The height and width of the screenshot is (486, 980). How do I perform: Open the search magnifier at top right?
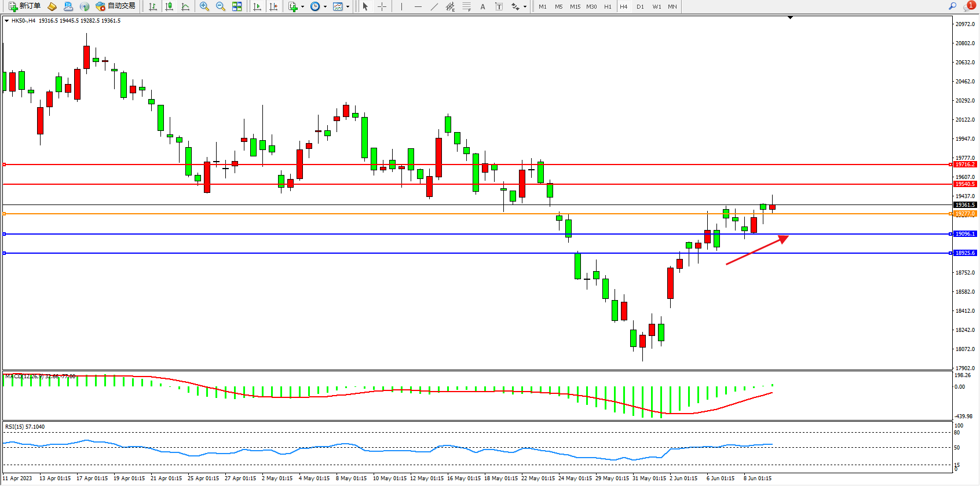pos(953,6)
